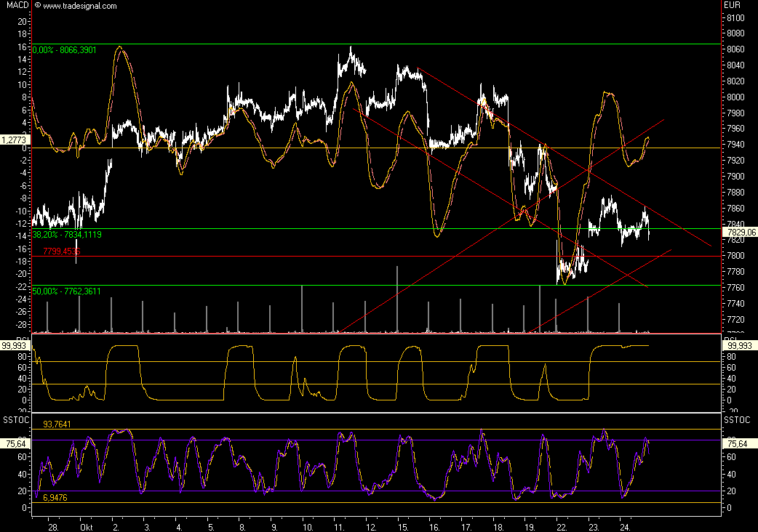The image size is (758, 532).
Task: Select the red 7799,4535 level label
Action: 62,251
